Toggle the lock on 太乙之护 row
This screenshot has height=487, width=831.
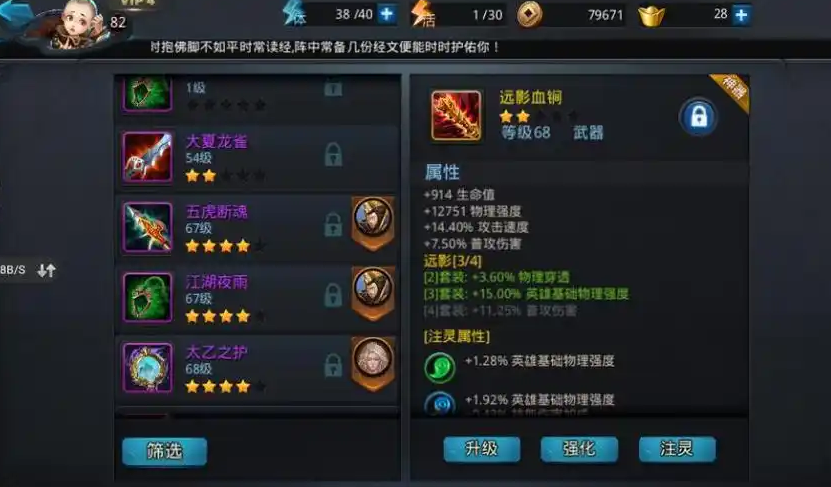tap(333, 365)
